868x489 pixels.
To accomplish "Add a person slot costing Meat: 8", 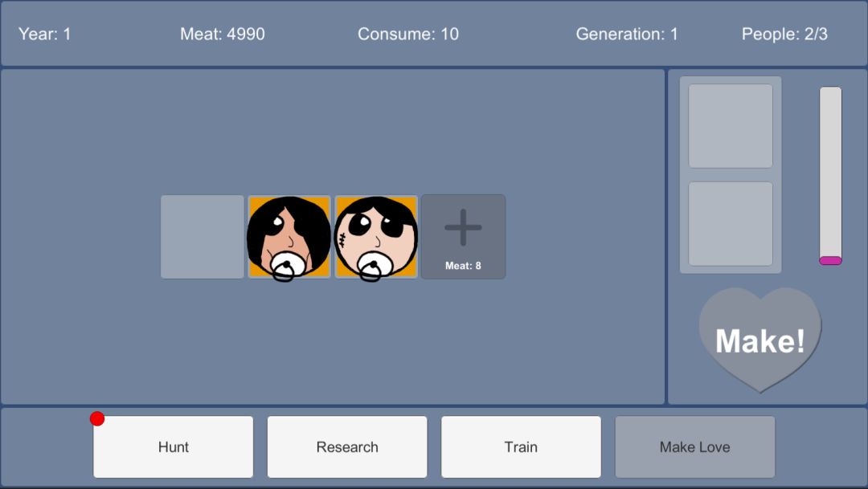I will click(x=464, y=237).
